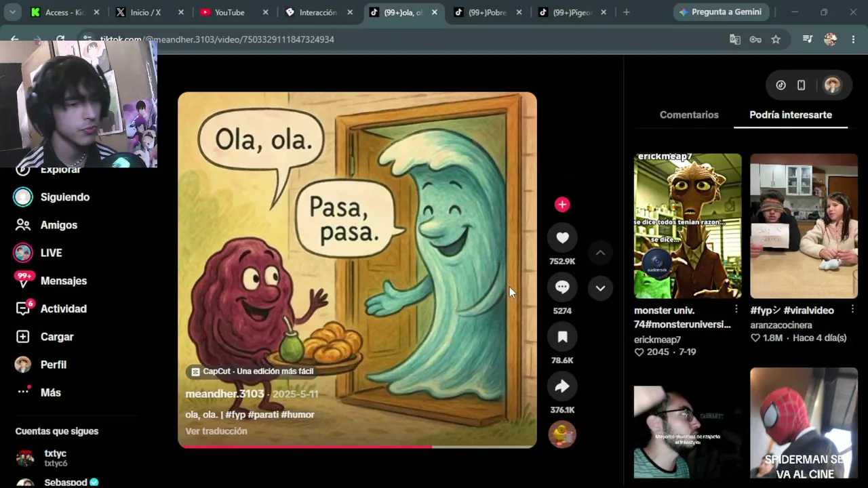The height and width of the screenshot is (488, 868).
Task: Open the meandher.3103 username link
Action: coord(224,394)
